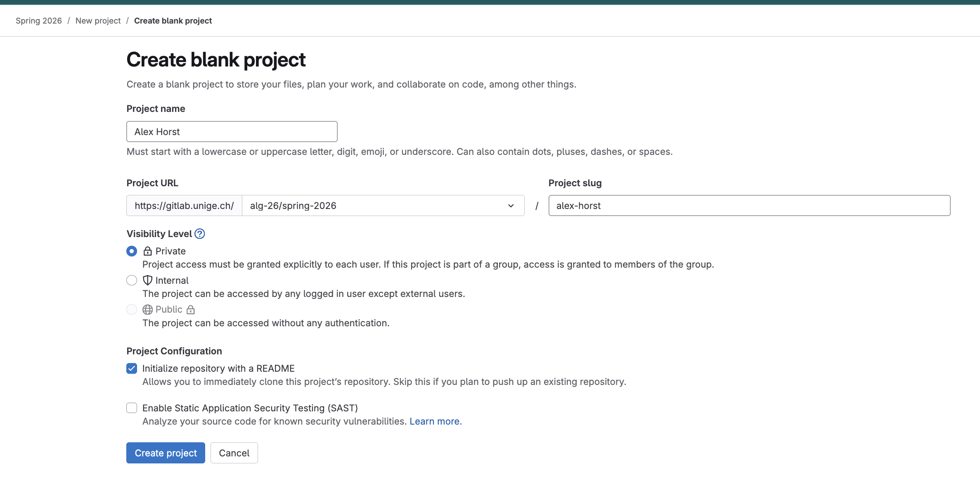Open the Spring 2026 breadcrumb link
980x489 pixels.
click(x=38, y=20)
